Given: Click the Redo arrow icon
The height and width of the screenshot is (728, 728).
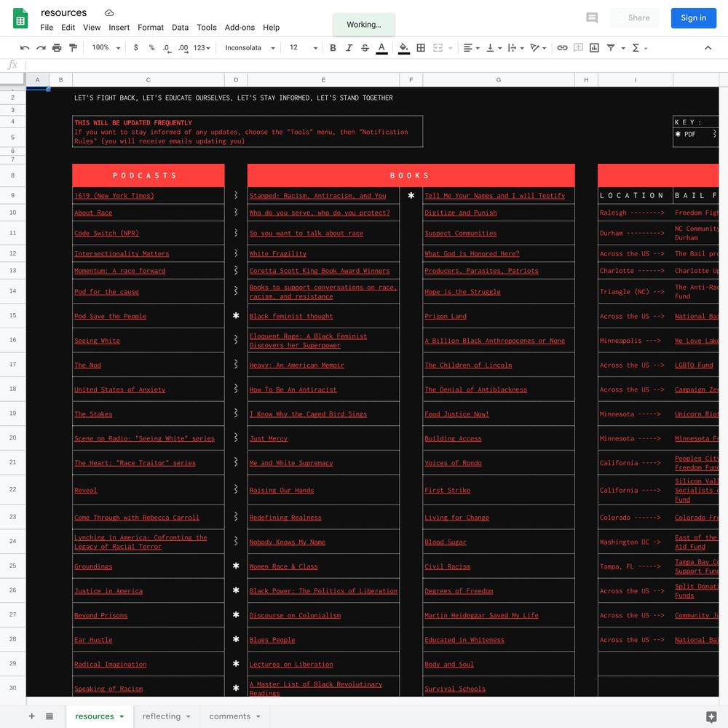Looking at the screenshot, I should click(41, 48).
